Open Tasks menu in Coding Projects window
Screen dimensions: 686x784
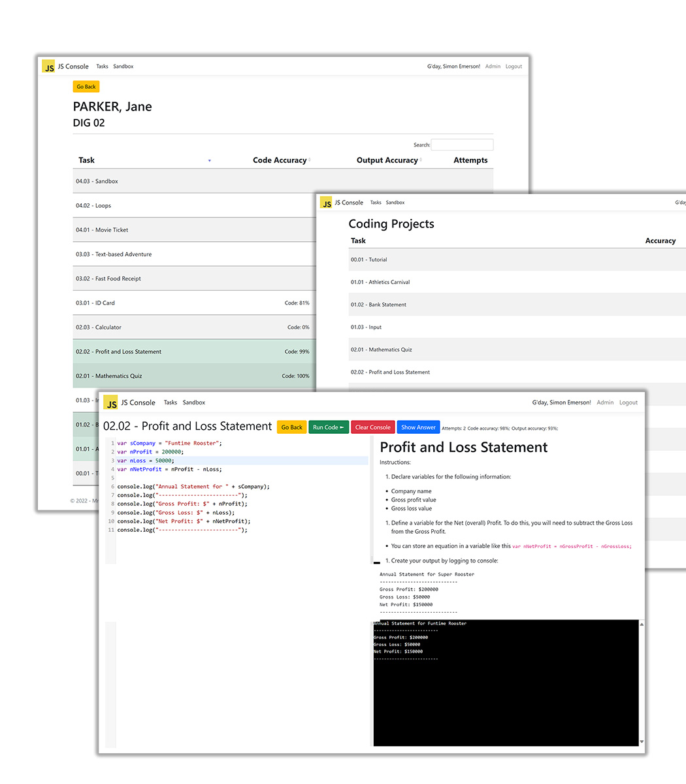[376, 203]
